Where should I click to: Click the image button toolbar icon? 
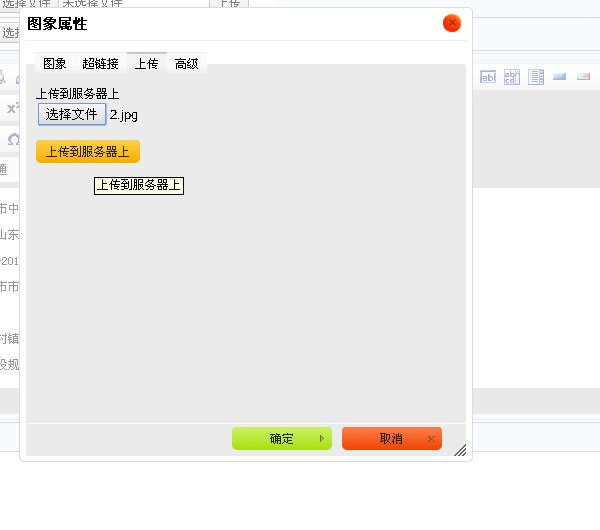click(583, 77)
